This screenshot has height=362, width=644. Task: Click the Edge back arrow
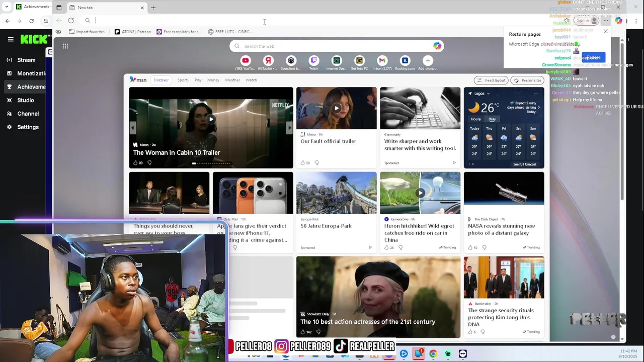tap(59, 21)
